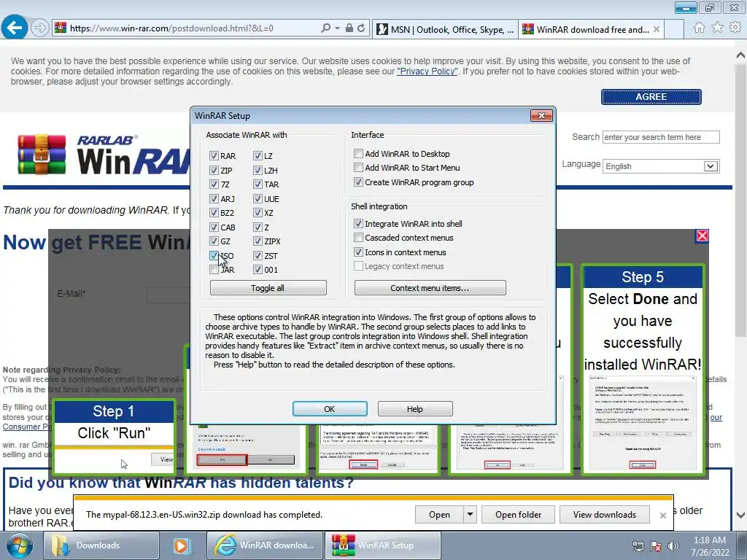Click Open in download bar
This screenshot has width=747, height=560.
click(439, 514)
